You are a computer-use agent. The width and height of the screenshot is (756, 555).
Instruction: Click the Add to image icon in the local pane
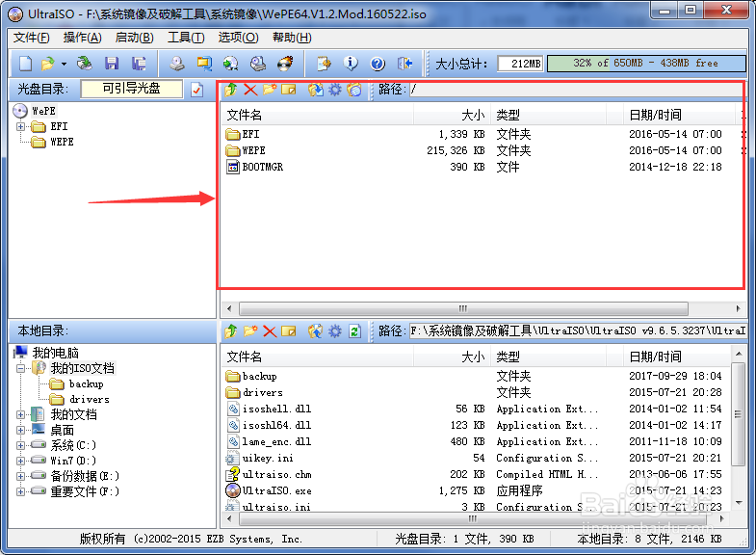click(316, 331)
